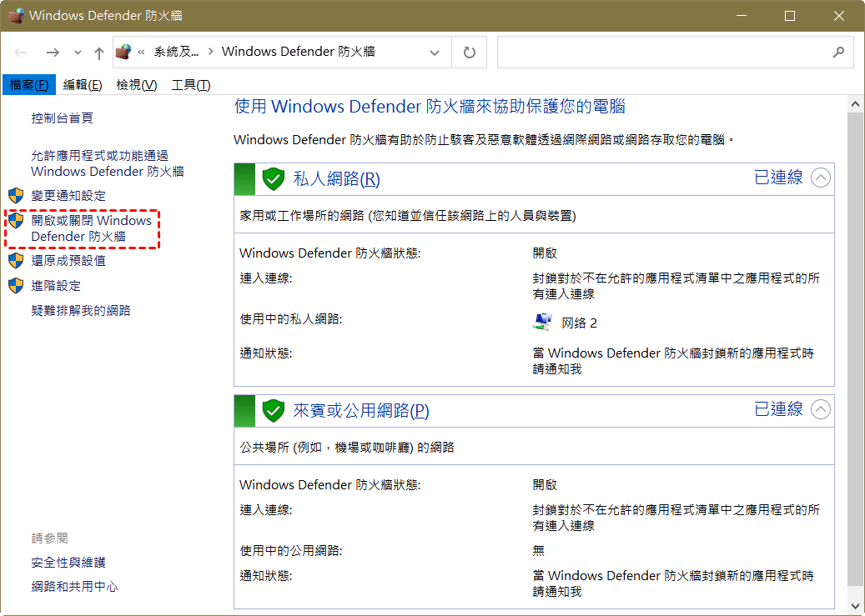The height and width of the screenshot is (616, 865).
Task: Open the address bar history dropdown
Action: [x=435, y=53]
